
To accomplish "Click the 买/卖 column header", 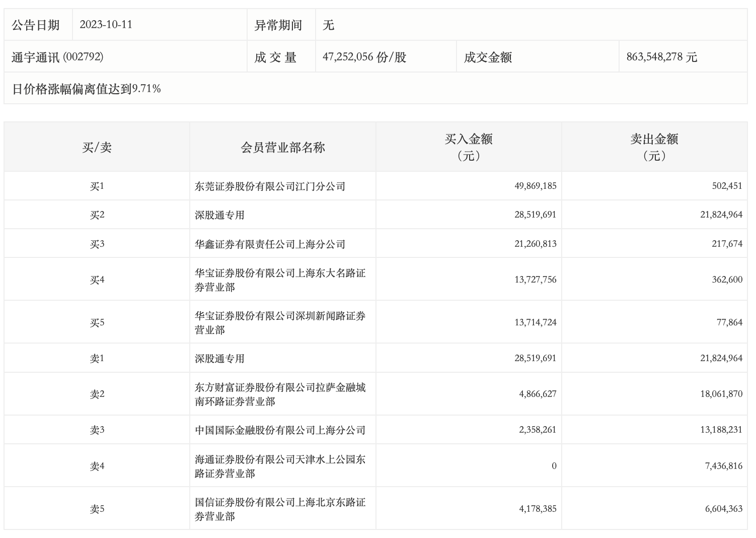I will [x=97, y=148].
